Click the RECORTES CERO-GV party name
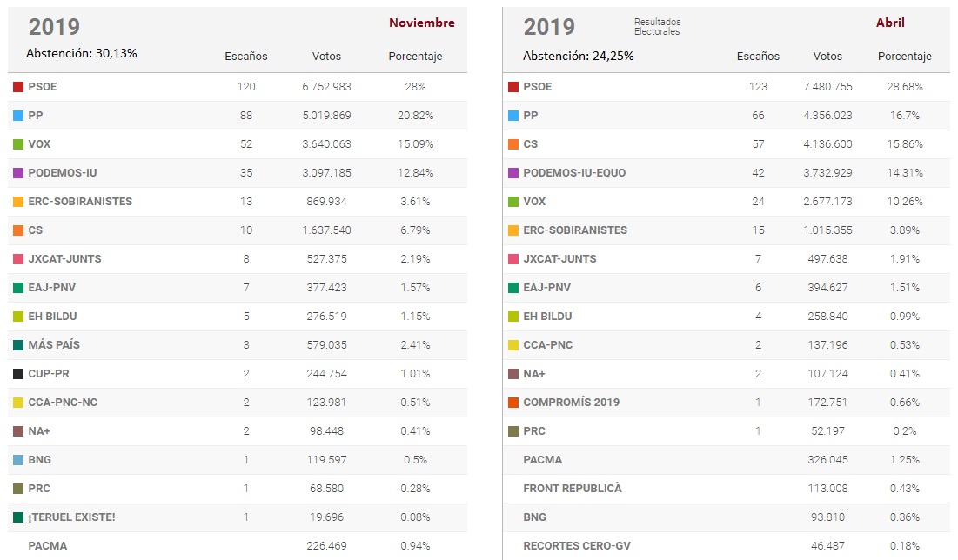This screenshot has width=958, height=560. point(576,546)
